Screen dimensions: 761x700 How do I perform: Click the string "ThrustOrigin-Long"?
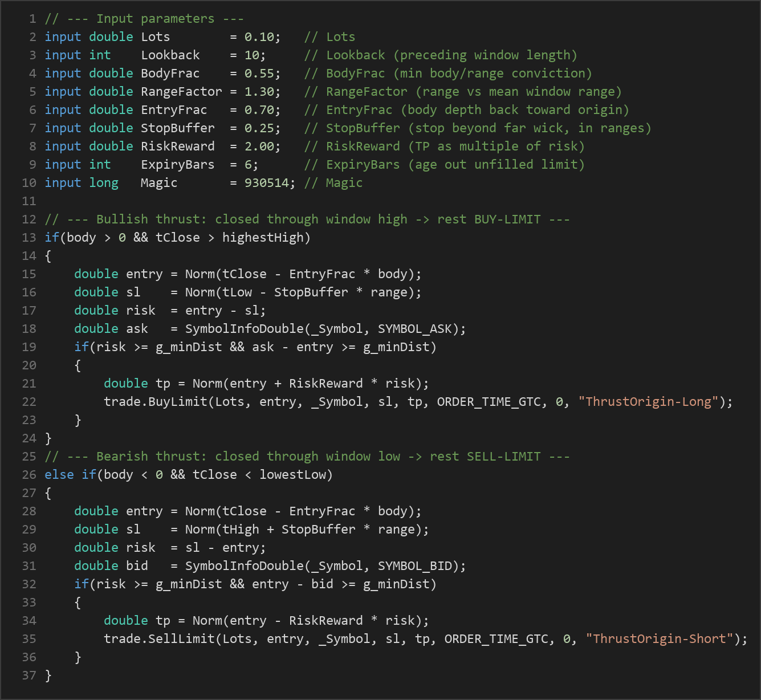648,402
